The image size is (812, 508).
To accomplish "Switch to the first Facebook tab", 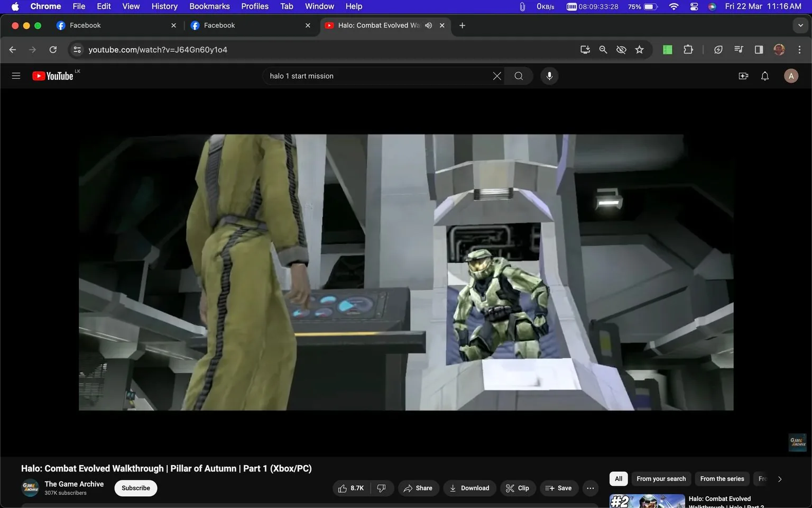I will [106, 25].
